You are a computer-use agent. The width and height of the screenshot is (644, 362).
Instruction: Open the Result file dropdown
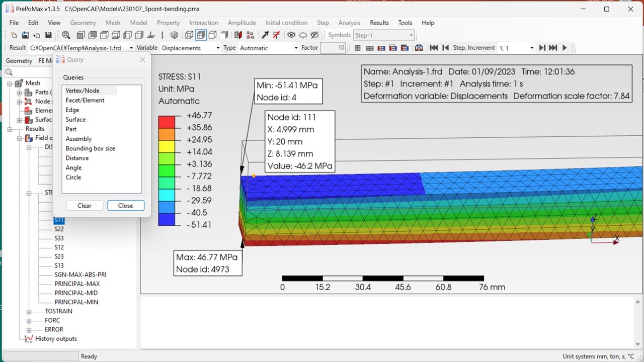[x=131, y=48]
